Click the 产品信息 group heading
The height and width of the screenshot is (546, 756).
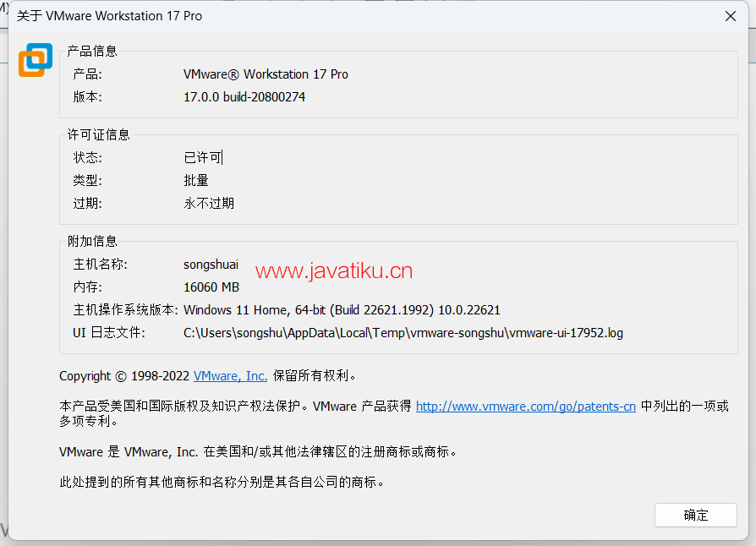click(92, 51)
